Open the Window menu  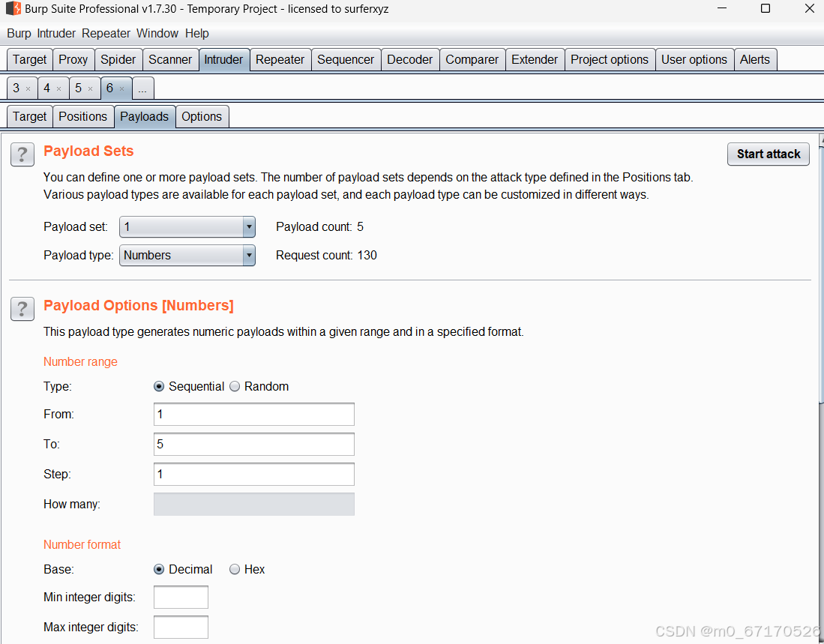(157, 33)
